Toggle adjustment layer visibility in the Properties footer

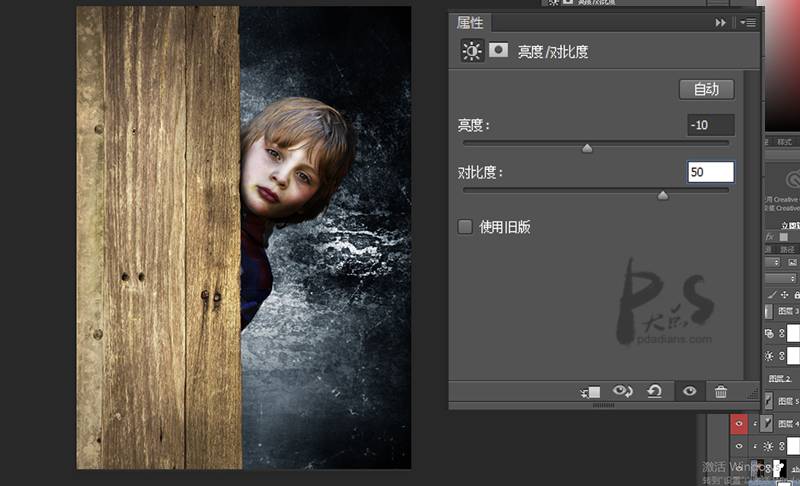pyautogui.click(x=689, y=391)
